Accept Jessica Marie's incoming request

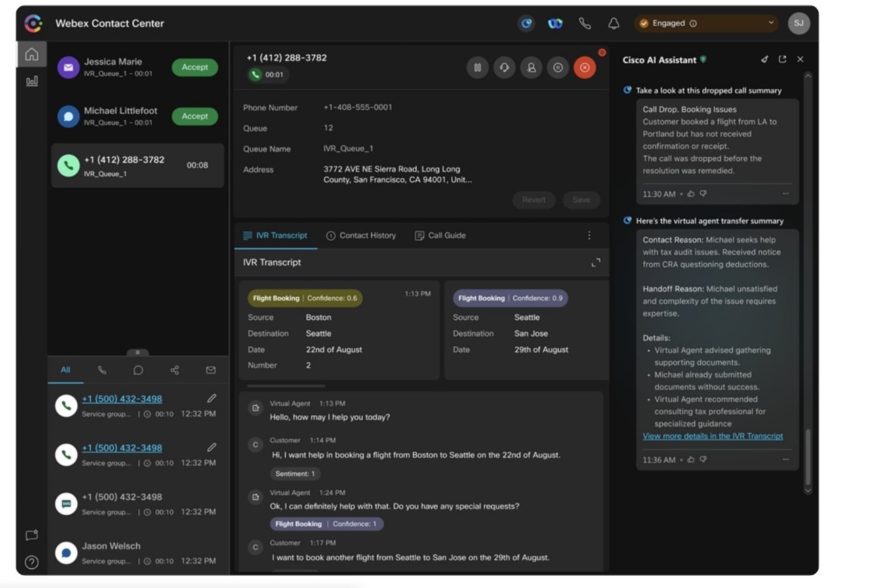195,67
